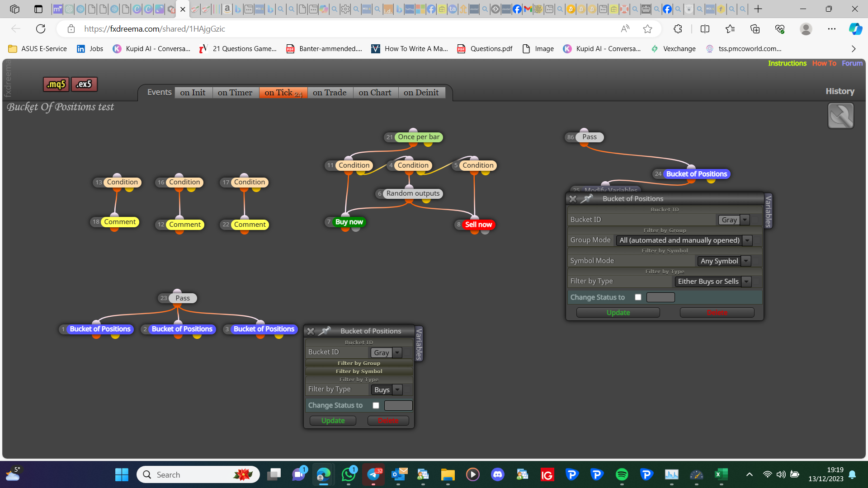Close the Bucket of Positions panel with Buys filter
Viewport: 868px width, 488px height.
[x=311, y=331]
